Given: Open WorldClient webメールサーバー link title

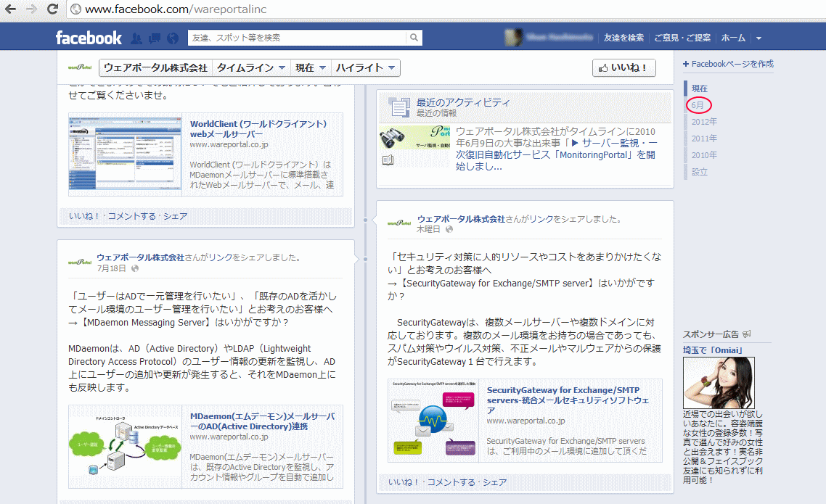Looking at the screenshot, I should (x=258, y=129).
